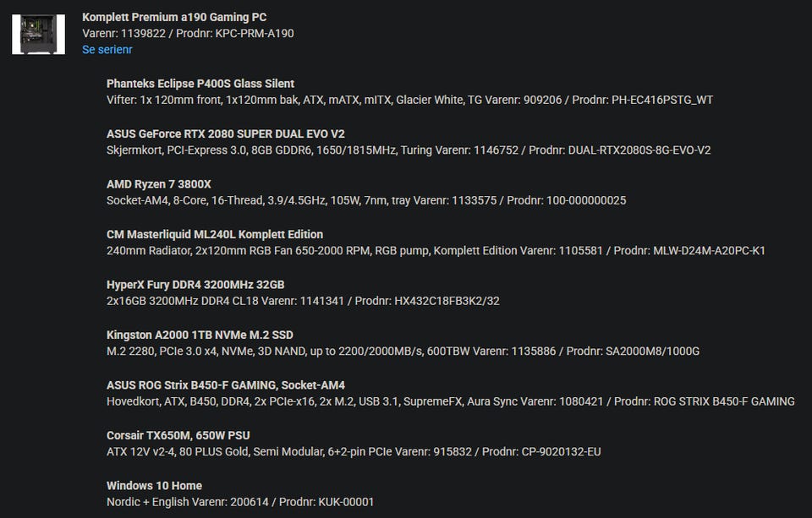Click the Nordic + English Windows description line
Screen dimensions: 812x518
[240, 502]
